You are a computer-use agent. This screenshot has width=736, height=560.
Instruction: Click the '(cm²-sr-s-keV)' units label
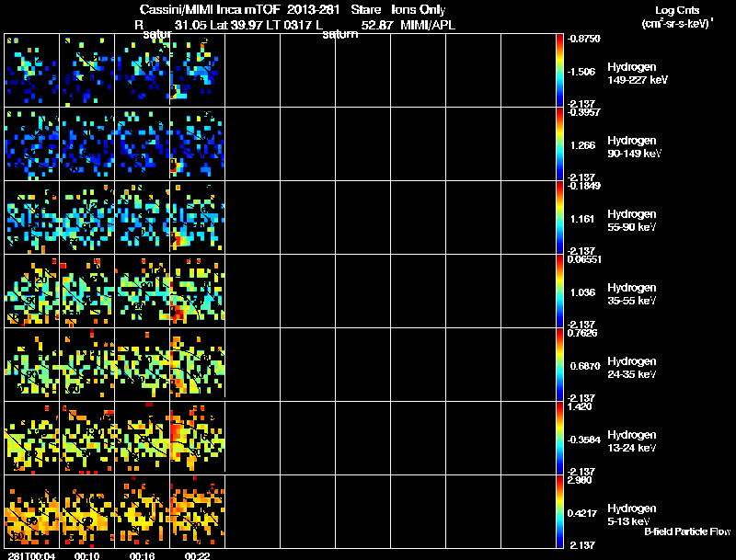coord(676,24)
